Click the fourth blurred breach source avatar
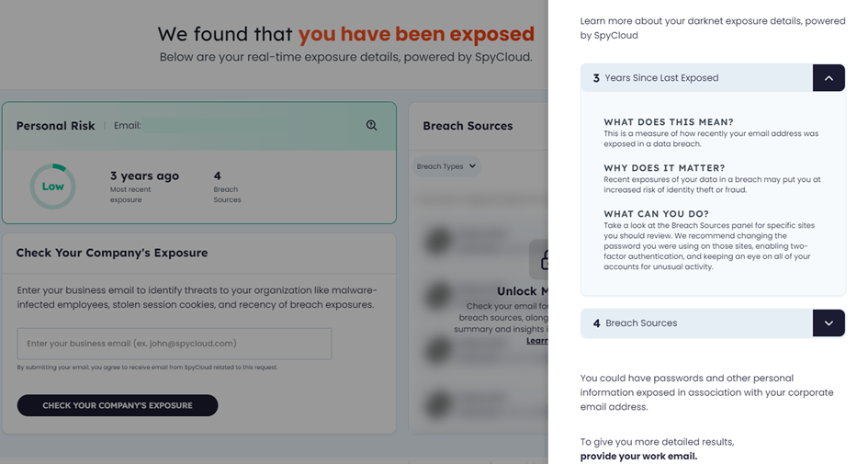The width and height of the screenshot is (868, 464). [x=438, y=404]
